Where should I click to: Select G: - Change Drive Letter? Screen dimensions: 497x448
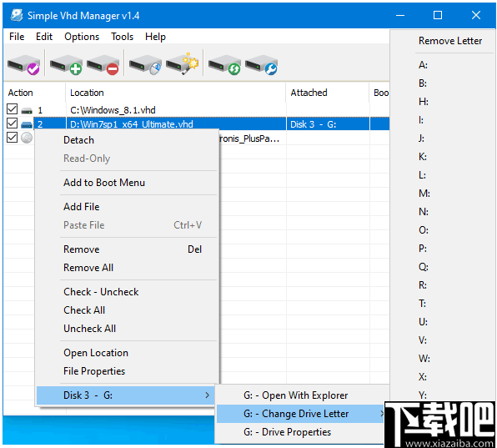[301, 414]
